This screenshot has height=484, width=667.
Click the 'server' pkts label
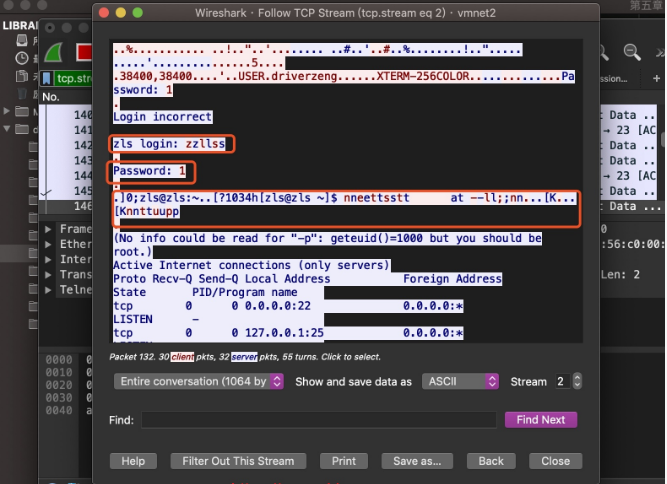[x=244, y=357]
